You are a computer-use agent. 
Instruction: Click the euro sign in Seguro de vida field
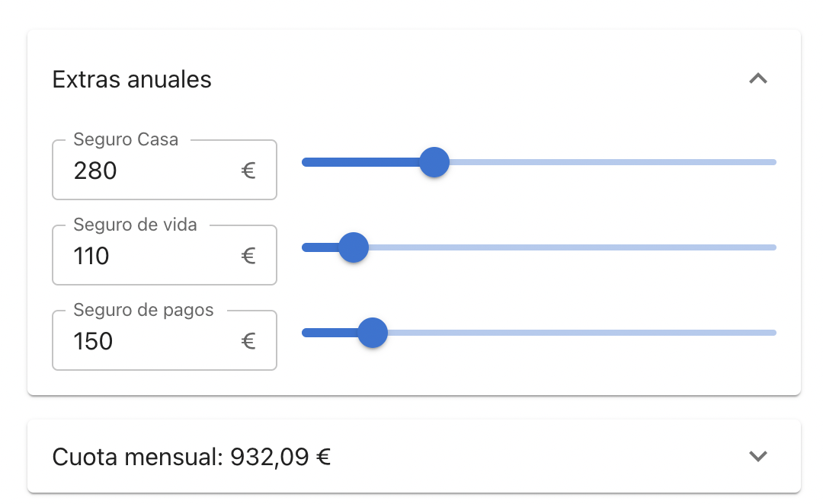(x=248, y=256)
